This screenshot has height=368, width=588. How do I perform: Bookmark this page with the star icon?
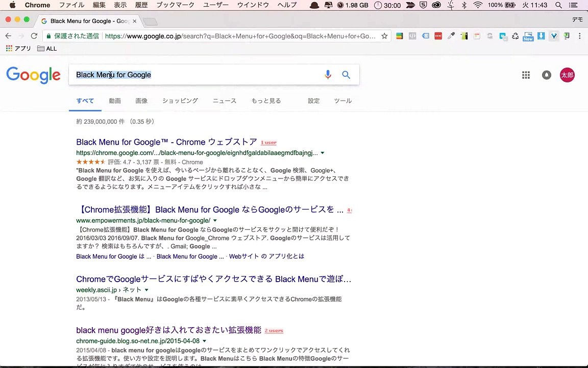click(384, 36)
